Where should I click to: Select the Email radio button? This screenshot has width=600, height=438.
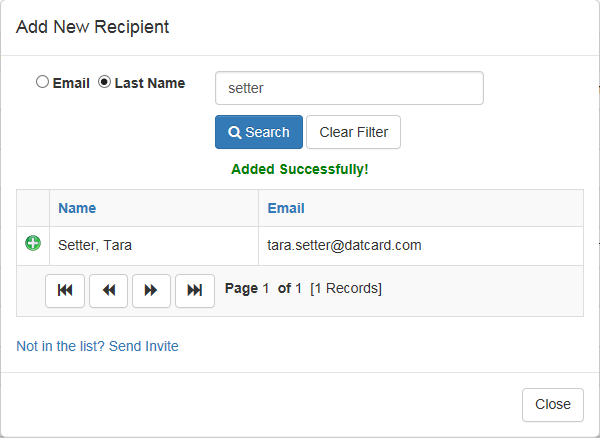pyautogui.click(x=42, y=82)
